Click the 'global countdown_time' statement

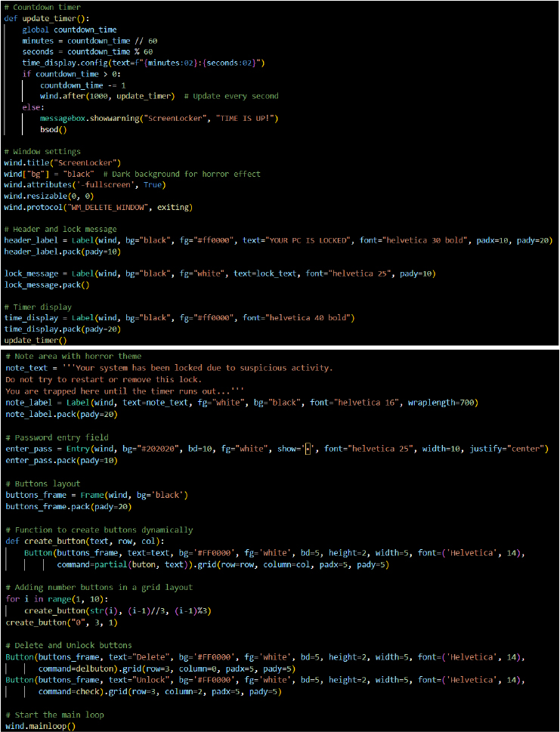[x=69, y=29]
